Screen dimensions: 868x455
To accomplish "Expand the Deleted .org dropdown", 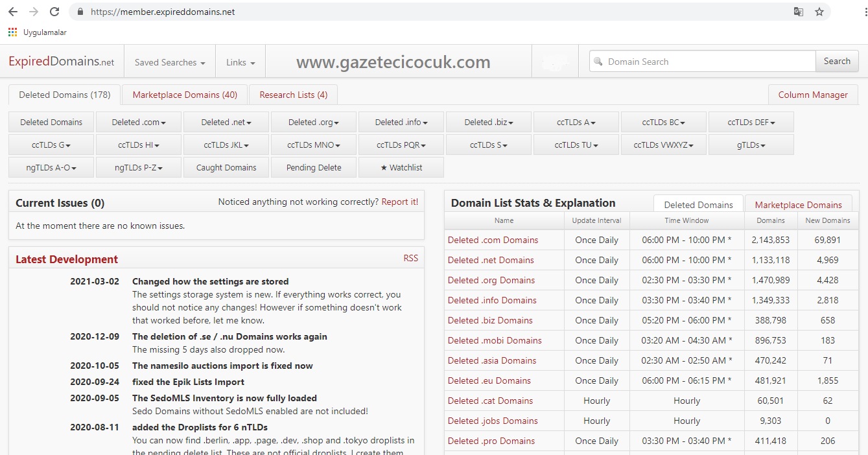I will (314, 122).
